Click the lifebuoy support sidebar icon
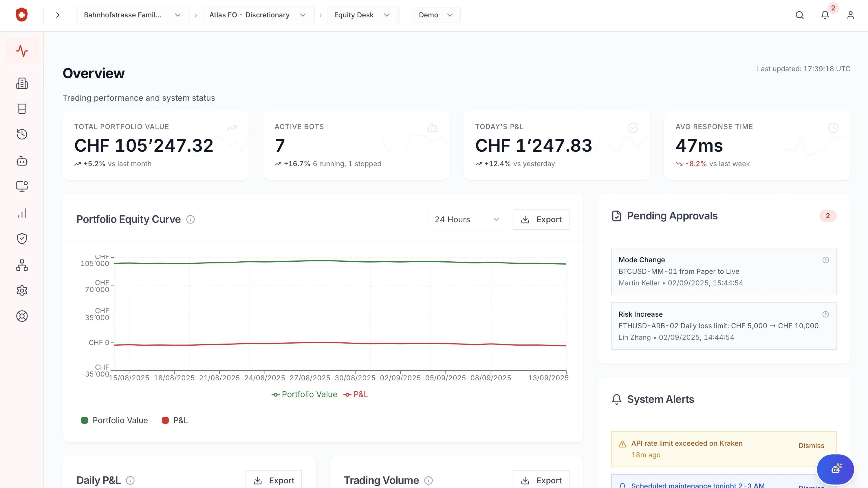 22,316
